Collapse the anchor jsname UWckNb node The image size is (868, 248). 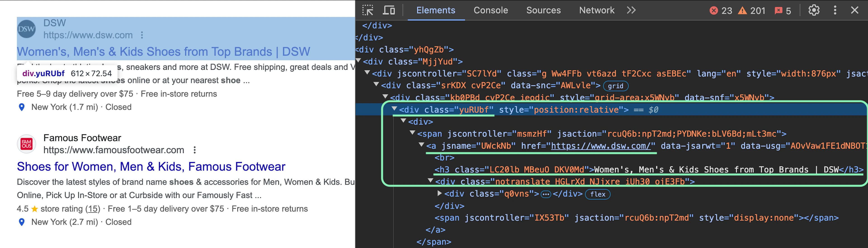pos(421,145)
